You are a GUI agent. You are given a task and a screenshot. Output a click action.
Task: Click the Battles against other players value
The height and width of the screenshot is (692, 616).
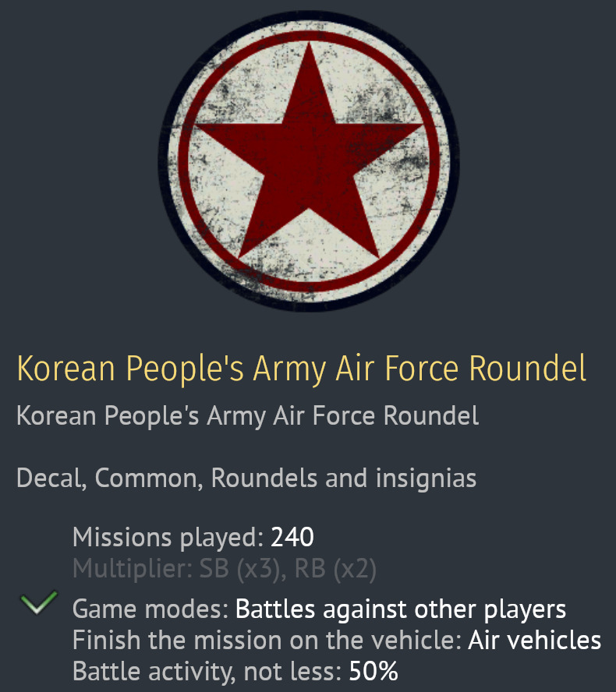pyautogui.click(x=401, y=609)
